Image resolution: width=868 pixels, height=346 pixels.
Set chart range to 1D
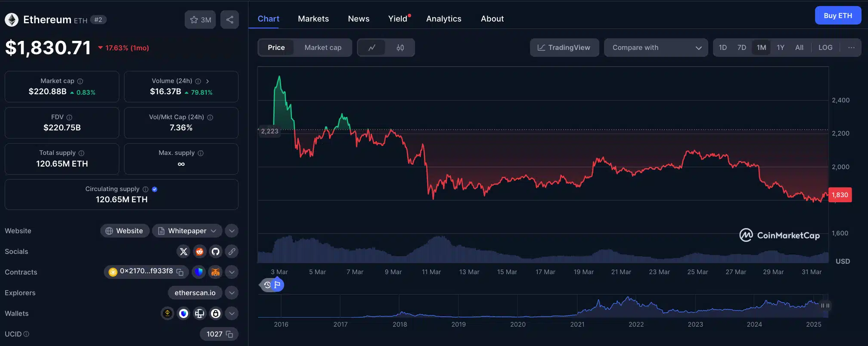click(723, 48)
